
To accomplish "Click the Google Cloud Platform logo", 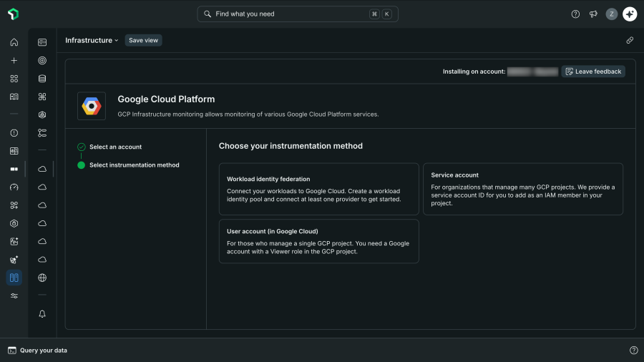I will (x=92, y=107).
